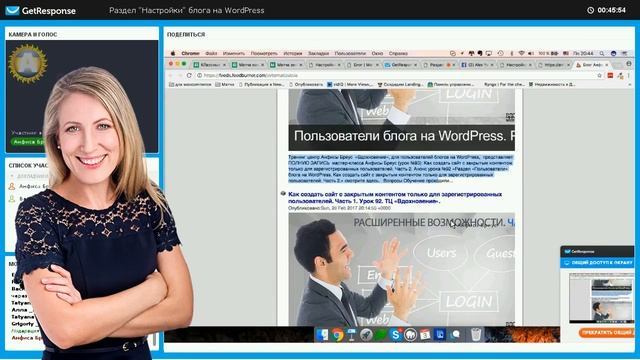Switch to the GetResponse browser tab
Image resolution: width=640 pixels, height=360 pixels.
coord(400,65)
